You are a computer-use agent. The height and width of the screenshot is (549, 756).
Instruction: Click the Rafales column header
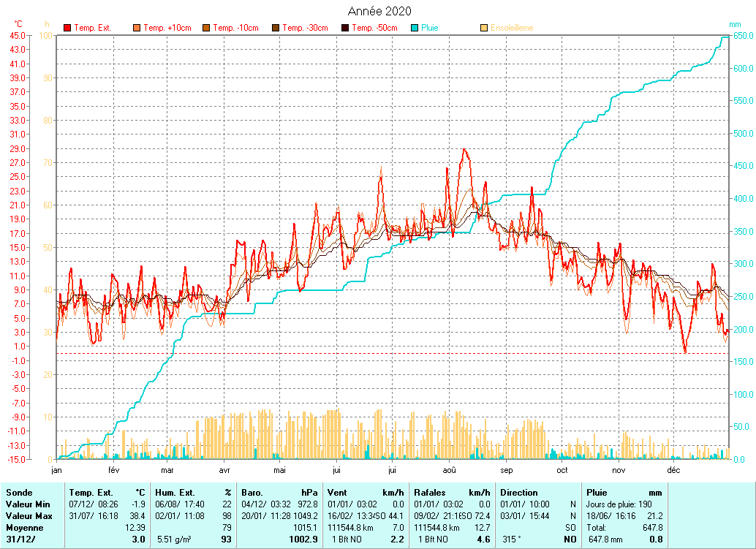tap(430, 493)
